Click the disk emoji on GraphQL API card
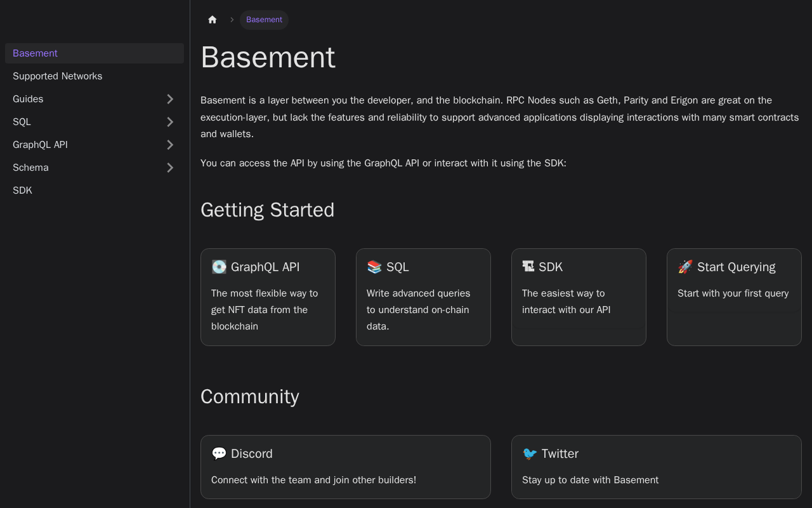This screenshot has width=812, height=508. (219, 267)
